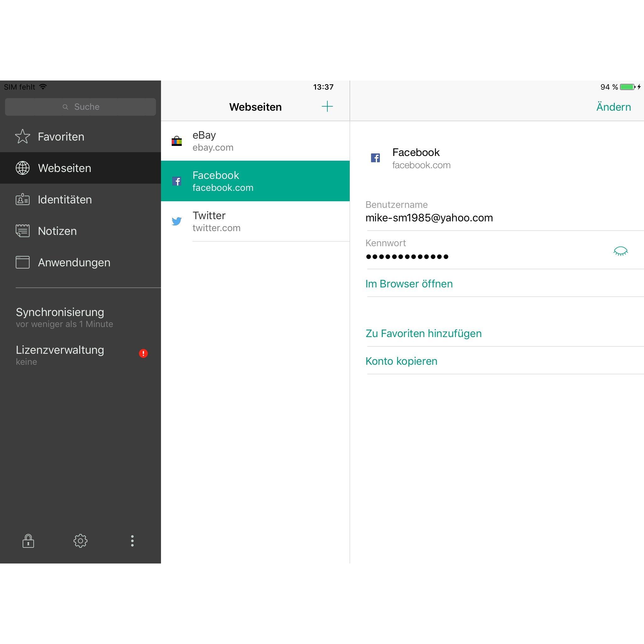644x644 pixels.
Task: Click the hidden Kennwort password dots
Action: pos(407,257)
